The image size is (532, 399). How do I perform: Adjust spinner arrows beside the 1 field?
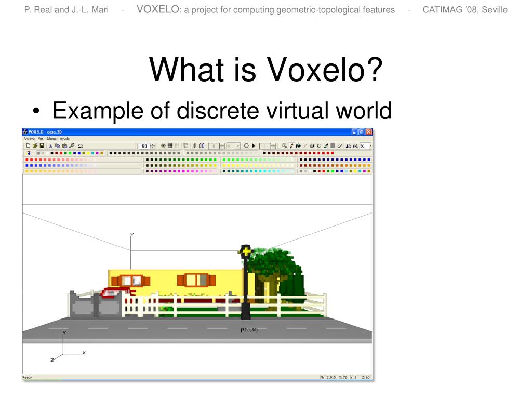[x=273, y=146]
